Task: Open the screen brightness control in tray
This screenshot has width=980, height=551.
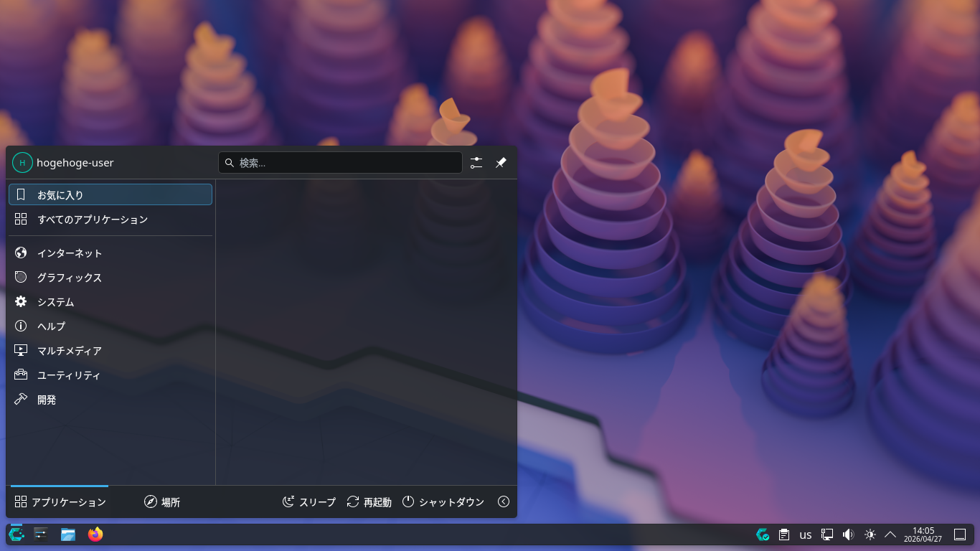Action: click(870, 534)
